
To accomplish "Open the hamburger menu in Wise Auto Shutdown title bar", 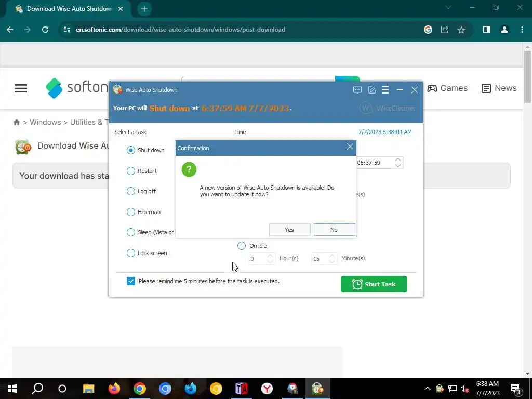I will [x=385, y=90].
